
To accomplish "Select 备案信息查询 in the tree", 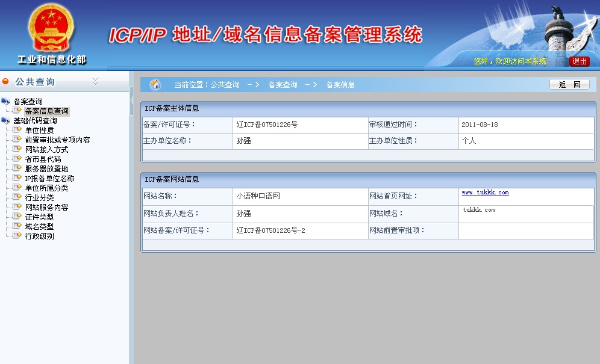I will click(46, 111).
